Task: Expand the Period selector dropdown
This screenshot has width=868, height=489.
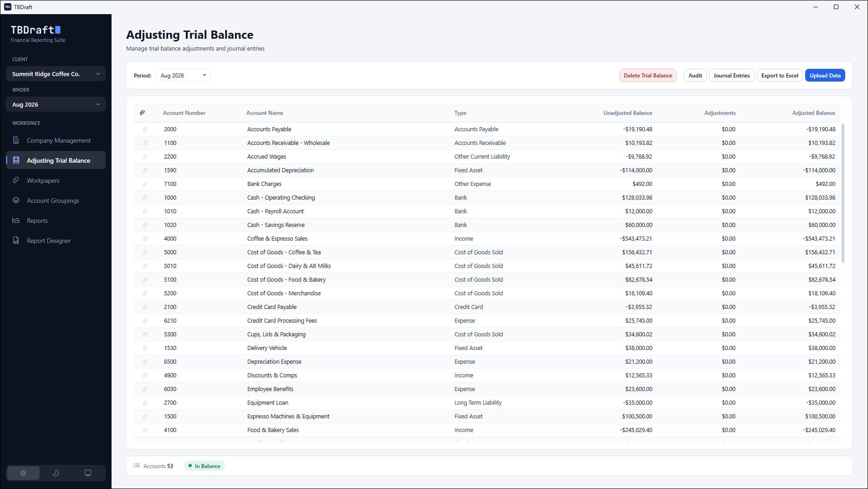Action: point(183,76)
